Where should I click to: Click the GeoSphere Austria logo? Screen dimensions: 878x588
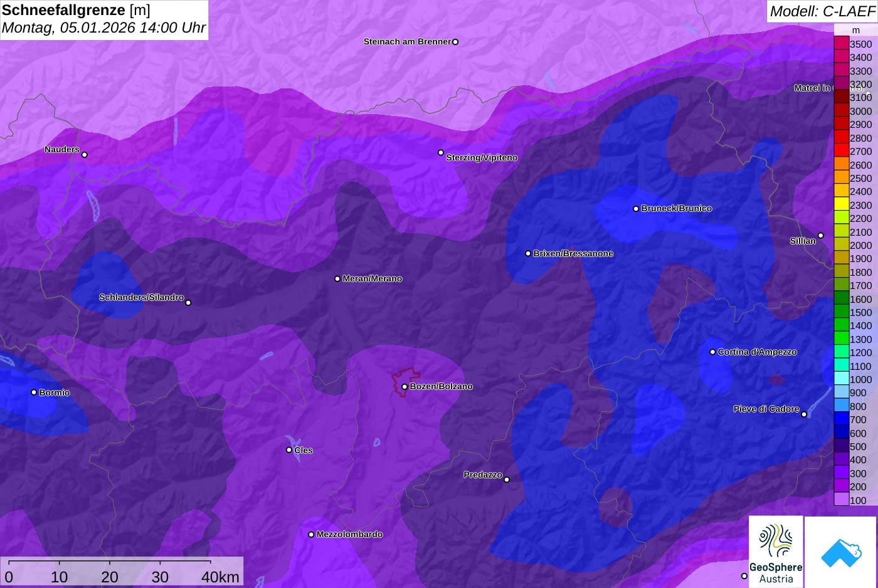[x=776, y=552]
